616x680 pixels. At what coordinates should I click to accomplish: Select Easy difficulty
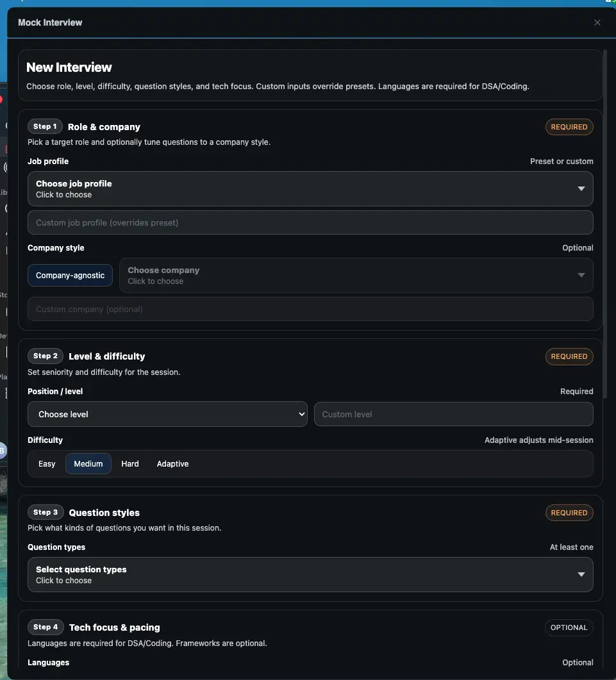[47, 463]
